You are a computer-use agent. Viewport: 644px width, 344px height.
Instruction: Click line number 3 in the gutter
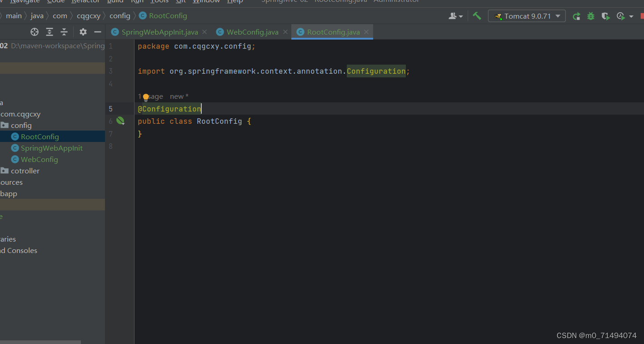110,71
